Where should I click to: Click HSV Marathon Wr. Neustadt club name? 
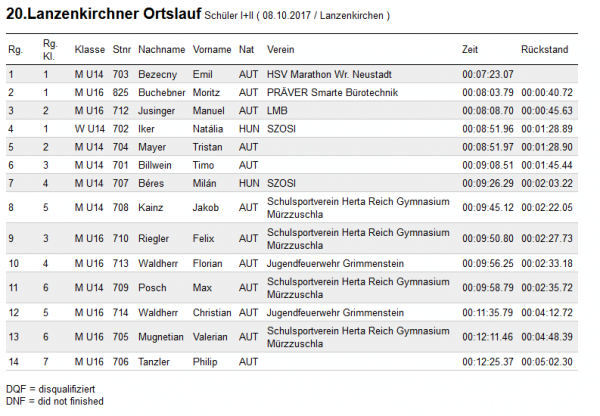(x=329, y=74)
